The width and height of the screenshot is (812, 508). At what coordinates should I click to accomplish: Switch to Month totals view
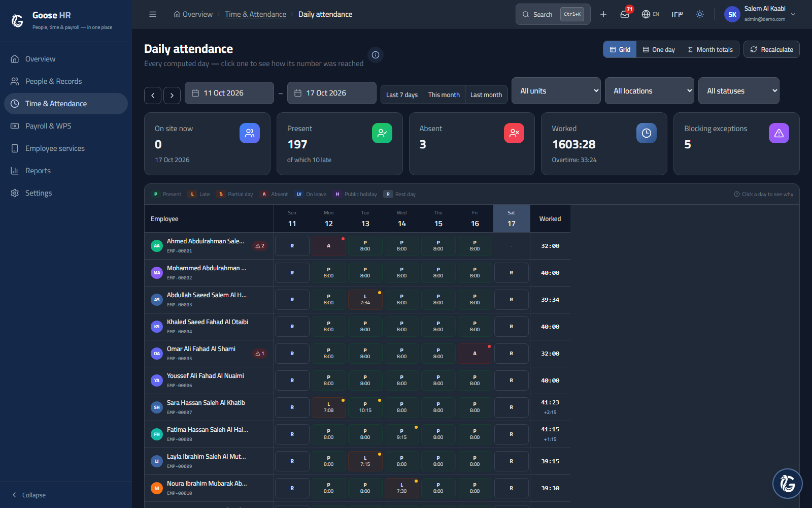click(710, 49)
